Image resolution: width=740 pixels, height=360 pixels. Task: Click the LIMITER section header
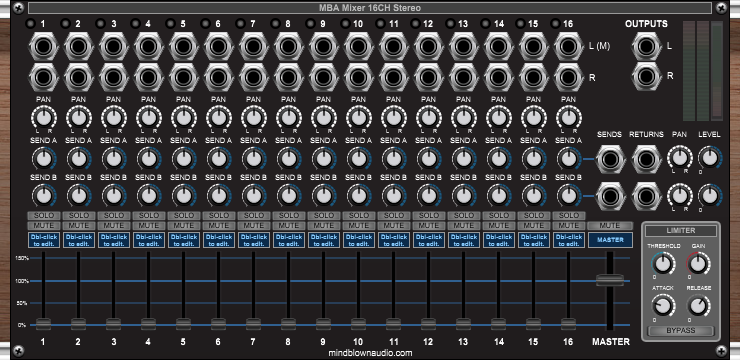coord(681,231)
